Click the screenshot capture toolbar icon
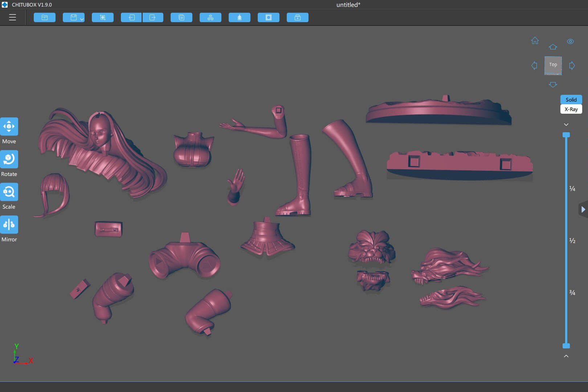Screen dimensions: 588x392 (103, 17)
